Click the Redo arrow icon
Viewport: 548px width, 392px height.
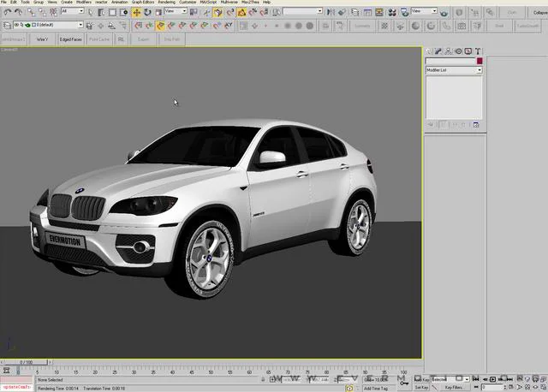pos(18,13)
